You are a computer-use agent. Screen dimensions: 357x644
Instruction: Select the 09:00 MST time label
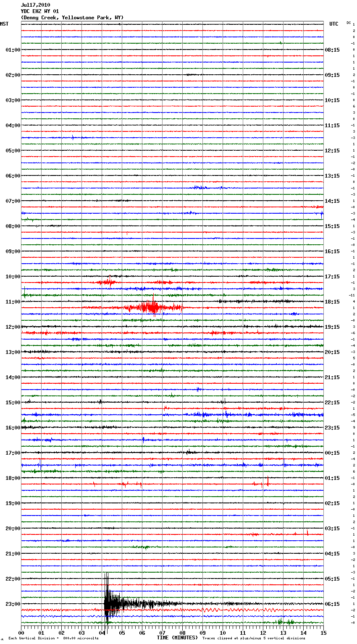tap(13, 251)
